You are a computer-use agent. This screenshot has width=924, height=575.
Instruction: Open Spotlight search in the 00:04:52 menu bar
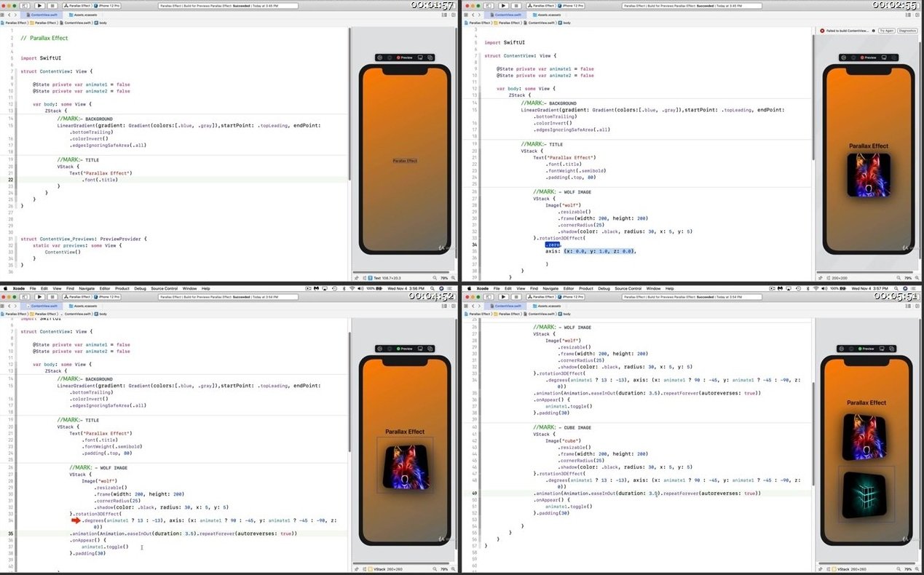(x=432, y=288)
